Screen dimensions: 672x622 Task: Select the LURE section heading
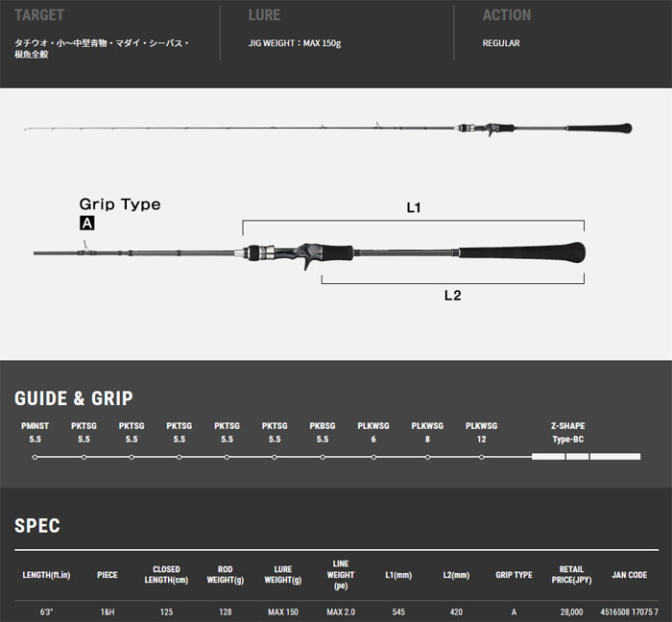tap(264, 15)
